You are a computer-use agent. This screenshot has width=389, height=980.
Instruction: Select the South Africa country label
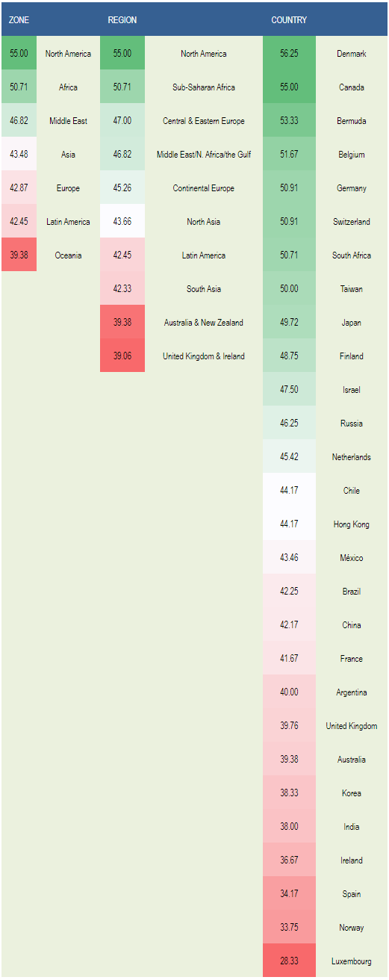(x=351, y=255)
